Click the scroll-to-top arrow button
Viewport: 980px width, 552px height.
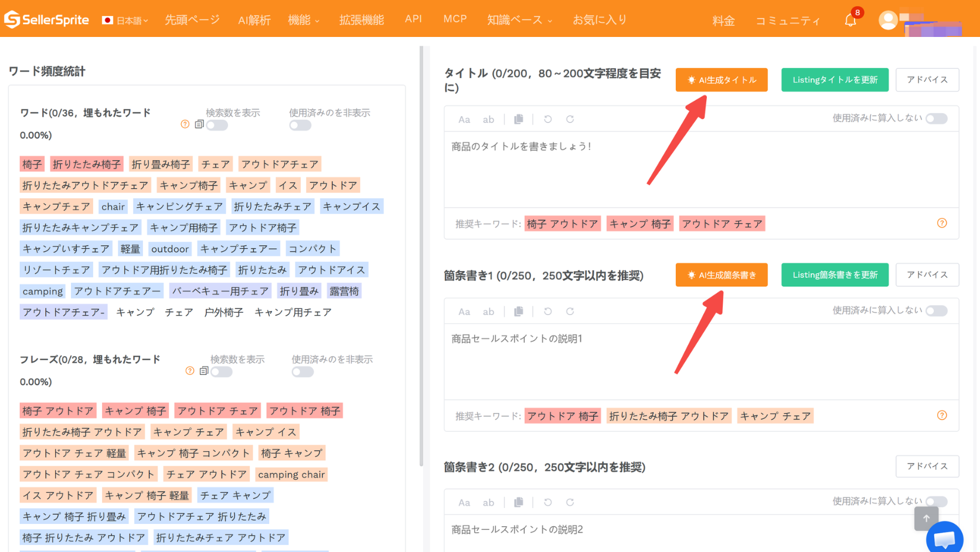(926, 519)
